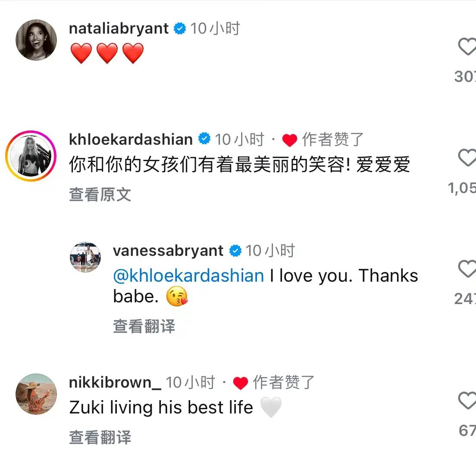Image resolution: width=476 pixels, height=463 pixels.
Task: Like khloekardashian's comment with heart icon
Action: (467, 157)
